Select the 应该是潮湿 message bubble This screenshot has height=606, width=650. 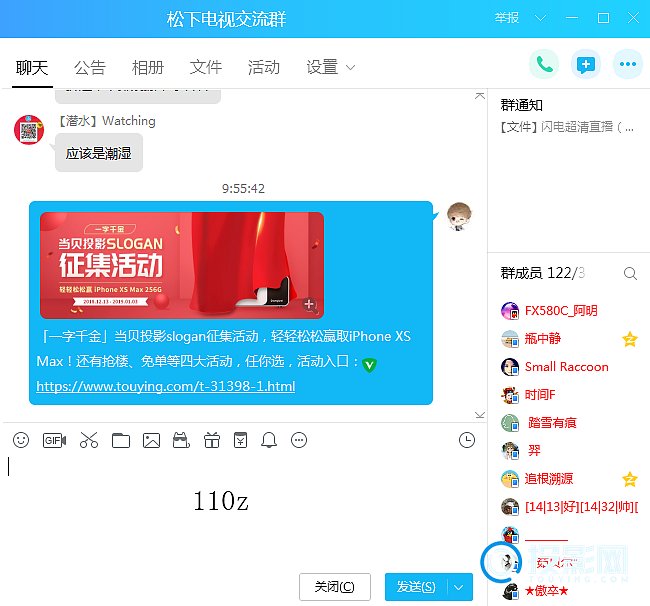[x=99, y=153]
